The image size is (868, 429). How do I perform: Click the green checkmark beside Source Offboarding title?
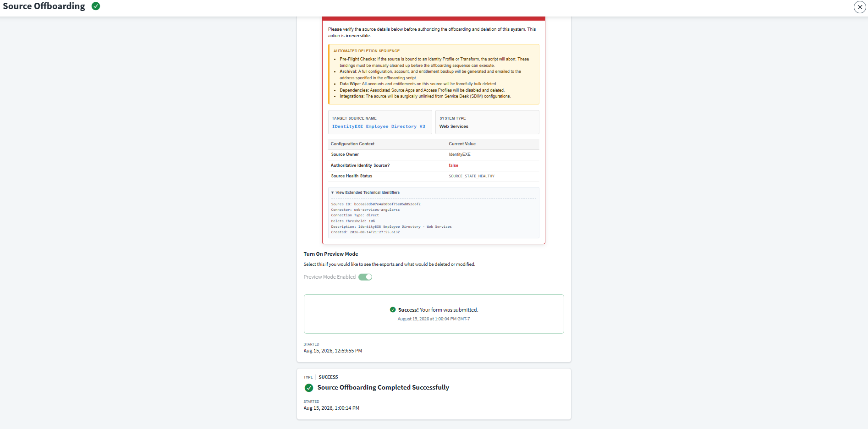tap(96, 6)
